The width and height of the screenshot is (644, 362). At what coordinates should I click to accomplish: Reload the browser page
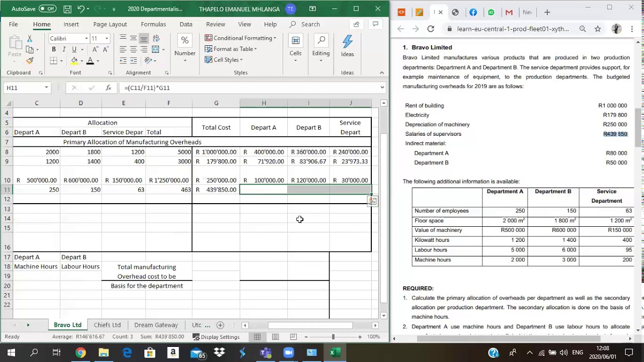coord(431,29)
